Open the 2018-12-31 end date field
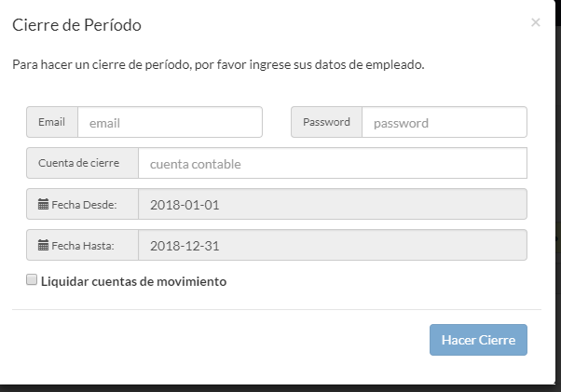The height and width of the screenshot is (392, 561). coord(333,245)
